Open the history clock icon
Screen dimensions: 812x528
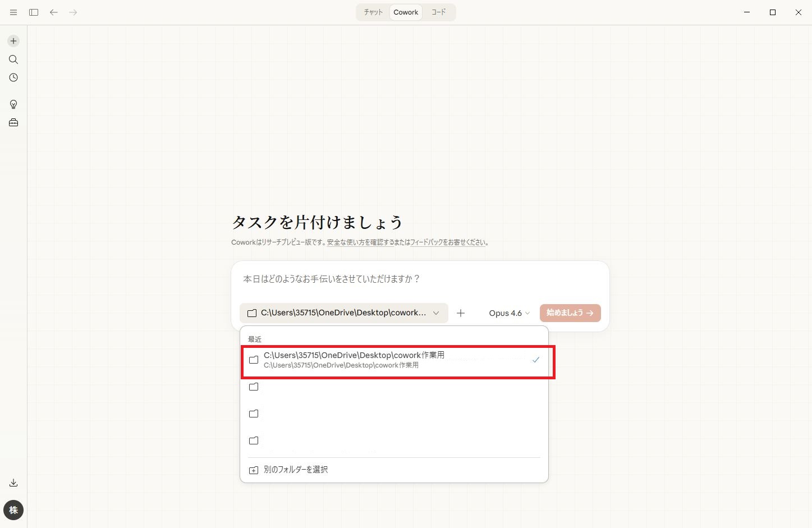point(13,78)
